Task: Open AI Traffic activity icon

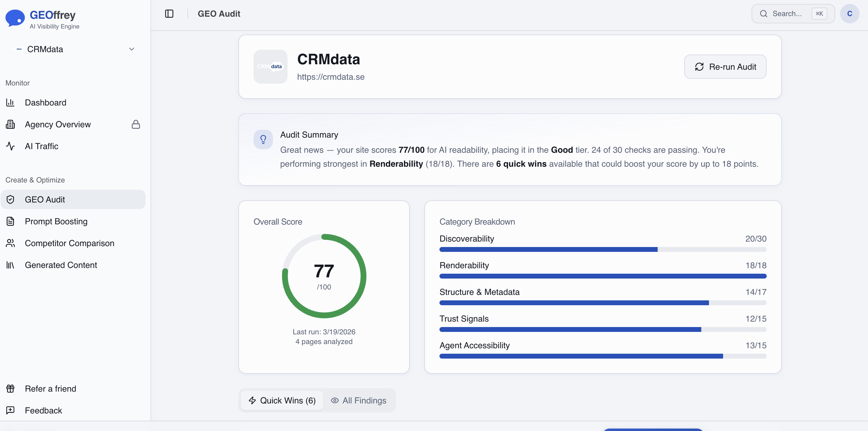Action: 10,146
